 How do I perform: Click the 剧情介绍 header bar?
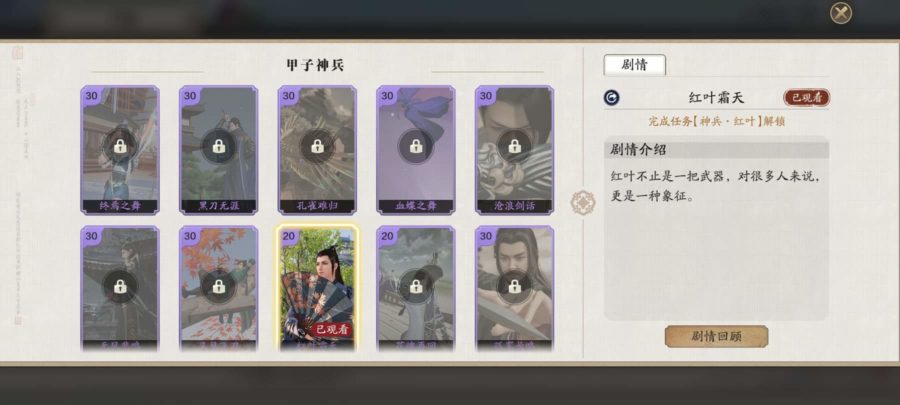(x=716, y=150)
